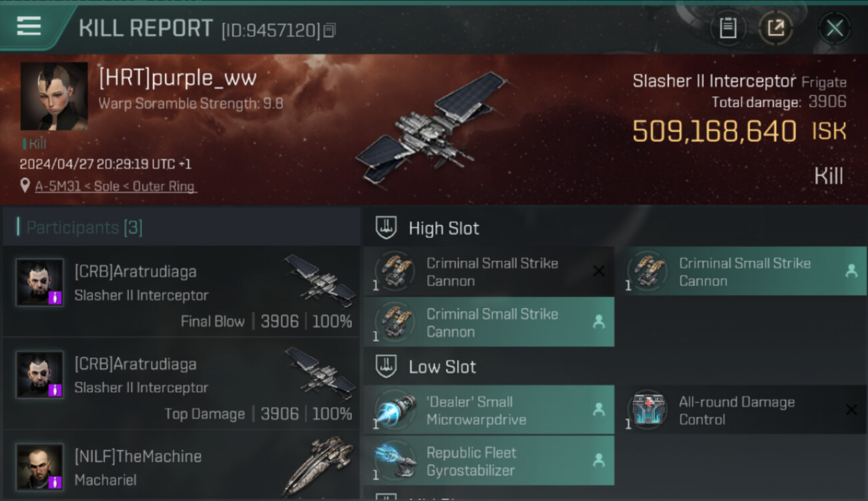The width and height of the screenshot is (868, 501).
Task: Open Aratrudiaga Top Damage participant entry
Action: [182, 384]
